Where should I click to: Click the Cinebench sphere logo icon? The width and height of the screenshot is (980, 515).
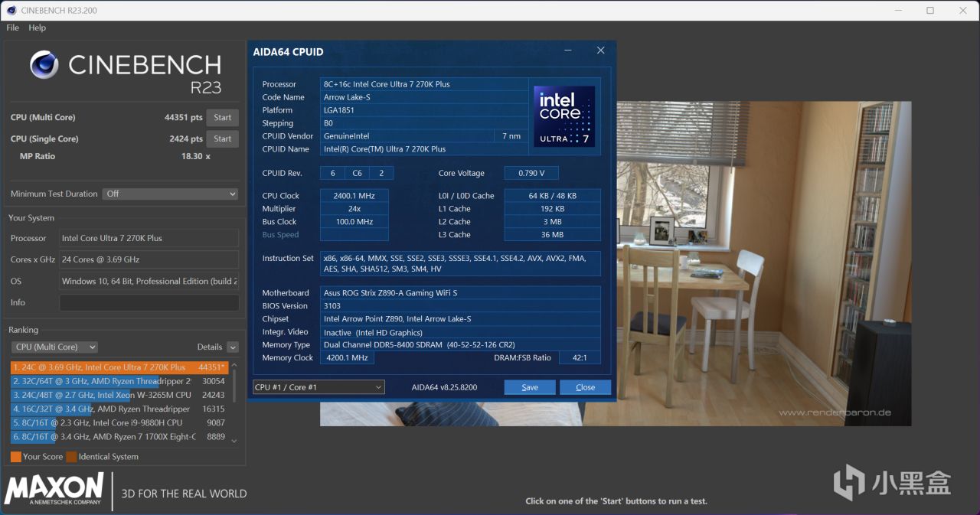coord(44,65)
